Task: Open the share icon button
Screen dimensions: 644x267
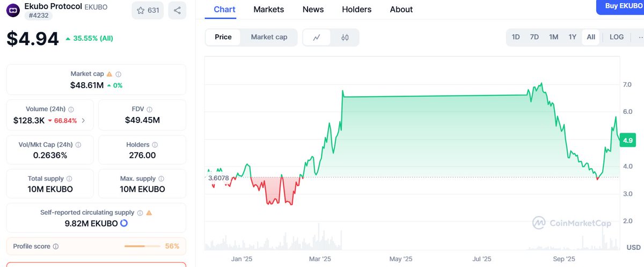Action: [177, 10]
